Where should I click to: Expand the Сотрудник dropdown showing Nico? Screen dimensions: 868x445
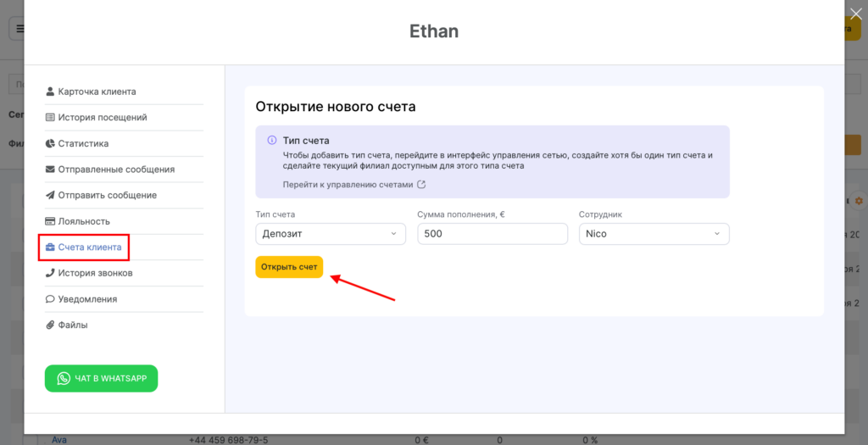(x=654, y=234)
